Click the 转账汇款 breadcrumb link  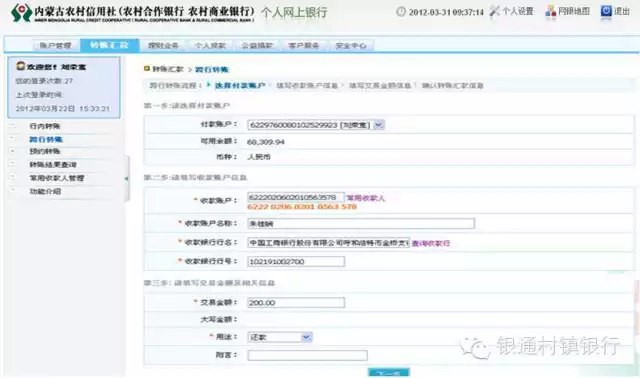point(168,69)
